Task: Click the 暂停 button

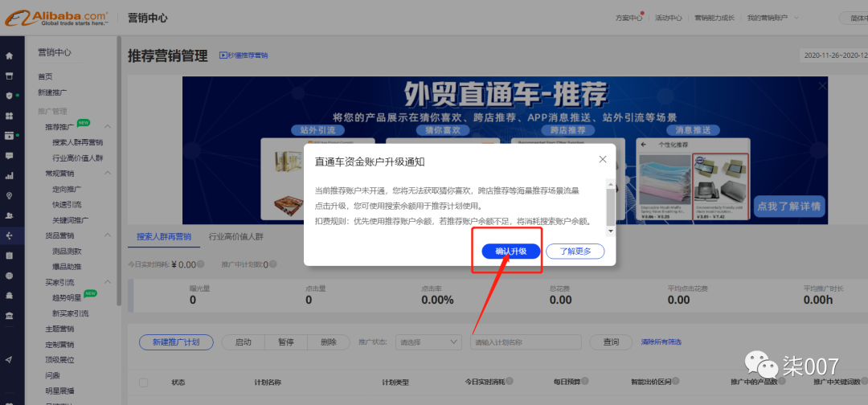Action: pos(285,342)
